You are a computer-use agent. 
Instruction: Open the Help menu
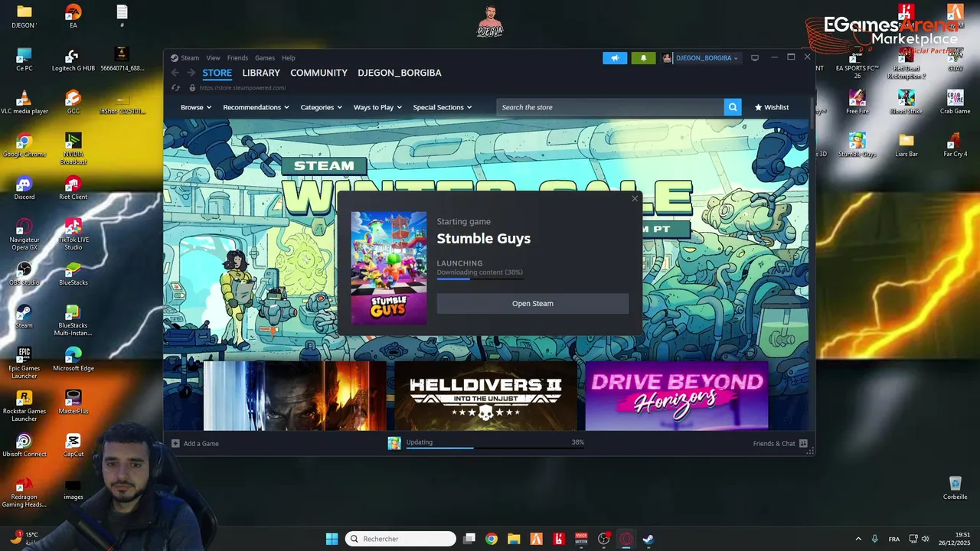(288, 58)
